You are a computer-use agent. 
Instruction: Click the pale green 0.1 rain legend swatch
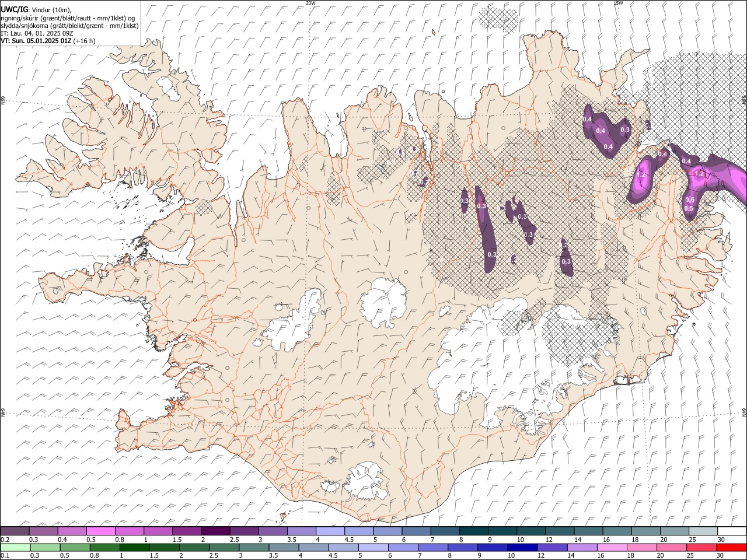[15, 547]
